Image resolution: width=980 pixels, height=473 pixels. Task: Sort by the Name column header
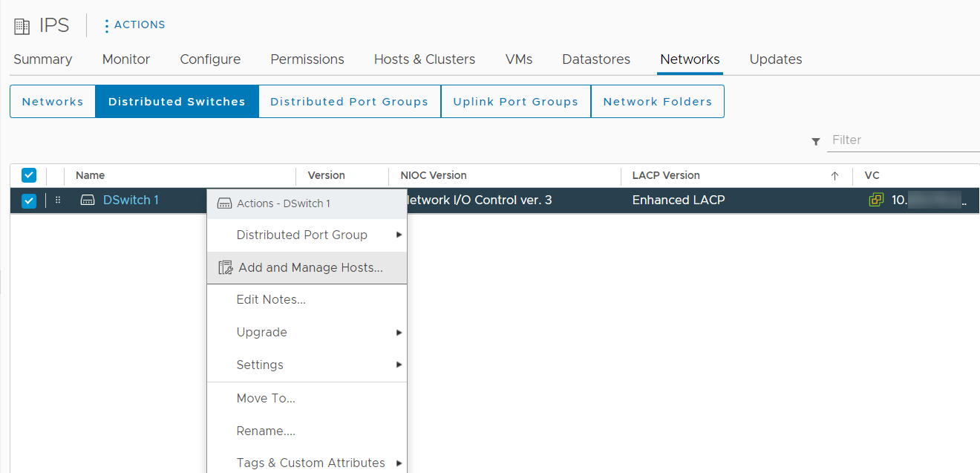pyautogui.click(x=90, y=176)
